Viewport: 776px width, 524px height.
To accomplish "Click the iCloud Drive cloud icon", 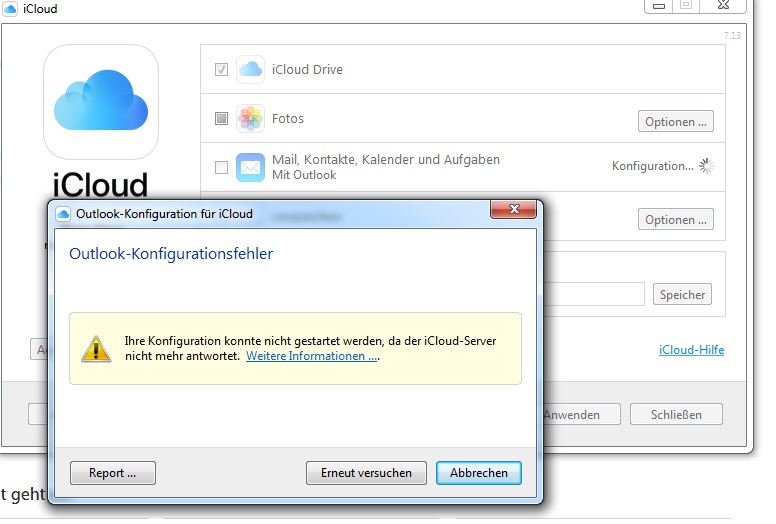I will (x=250, y=69).
